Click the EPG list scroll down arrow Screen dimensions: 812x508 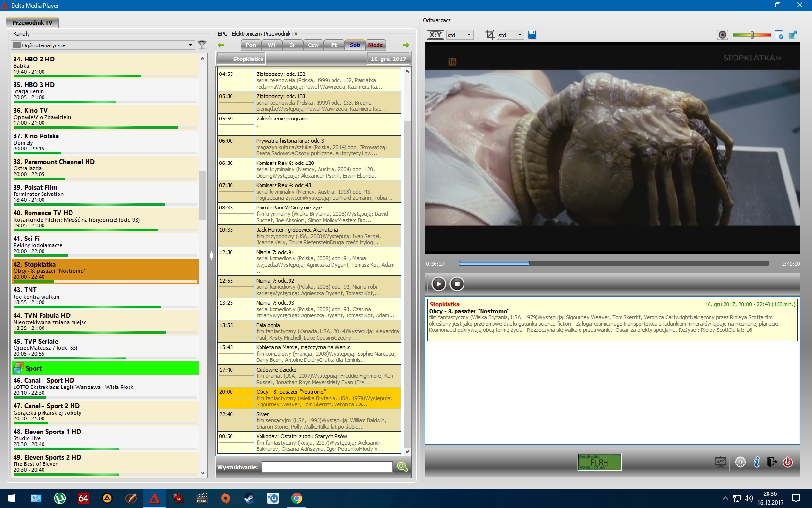tap(407, 451)
